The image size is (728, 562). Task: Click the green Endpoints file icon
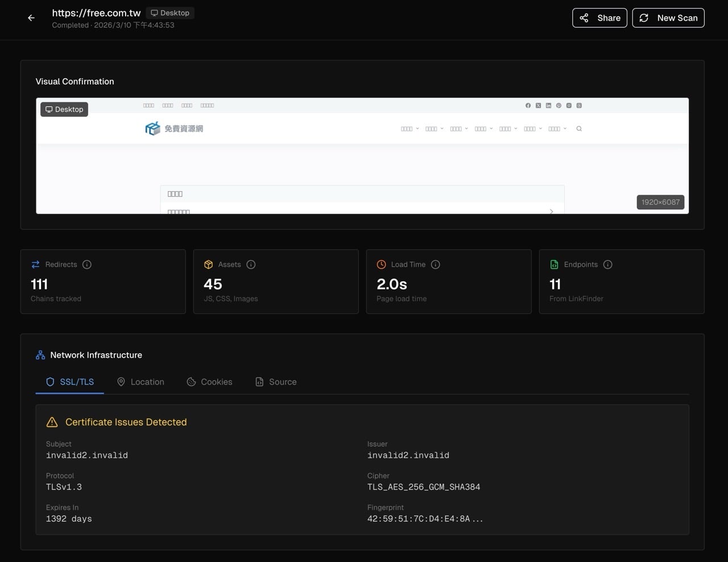point(554,265)
